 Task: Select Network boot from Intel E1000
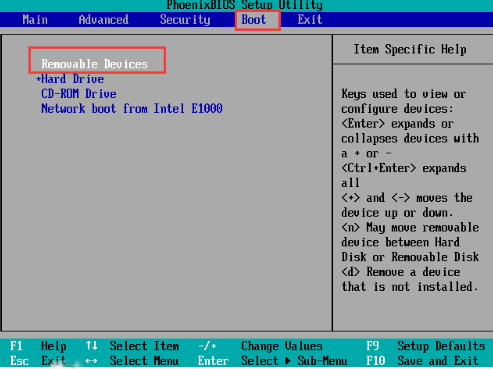pos(132,108)
